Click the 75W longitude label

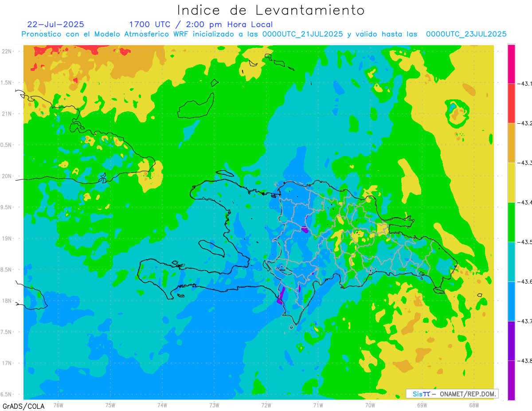point(110,405)
